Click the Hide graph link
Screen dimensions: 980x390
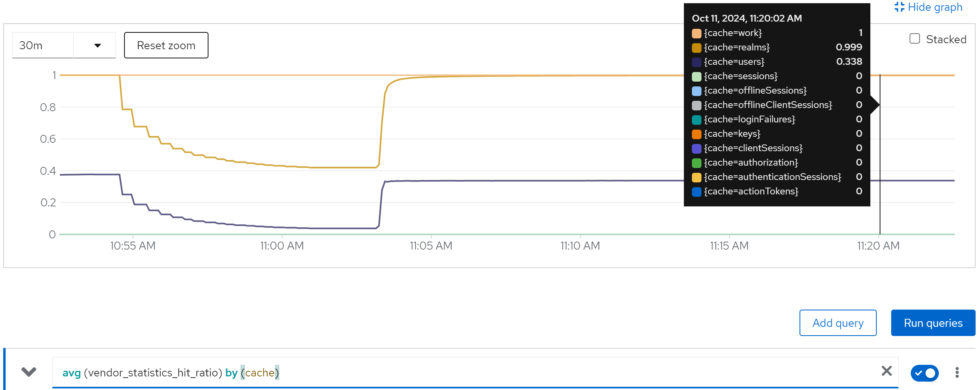pyautogui.click(x=935, y=7)
